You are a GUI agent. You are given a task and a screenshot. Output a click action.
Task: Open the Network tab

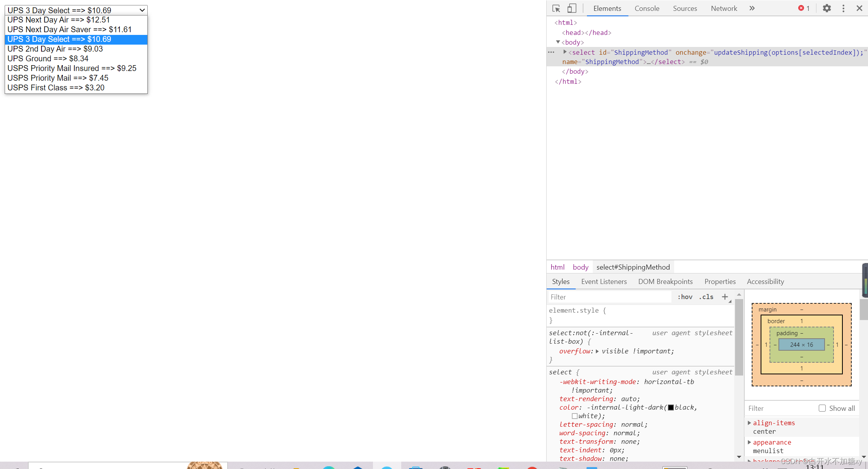(724, 8)
